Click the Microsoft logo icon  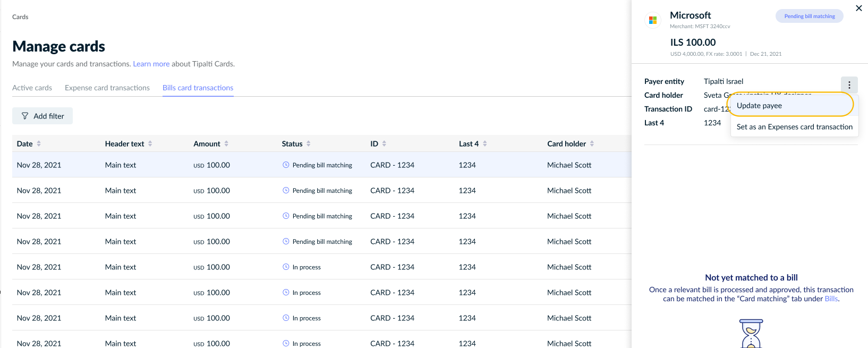pyautogui.click(x=653, y=20)
